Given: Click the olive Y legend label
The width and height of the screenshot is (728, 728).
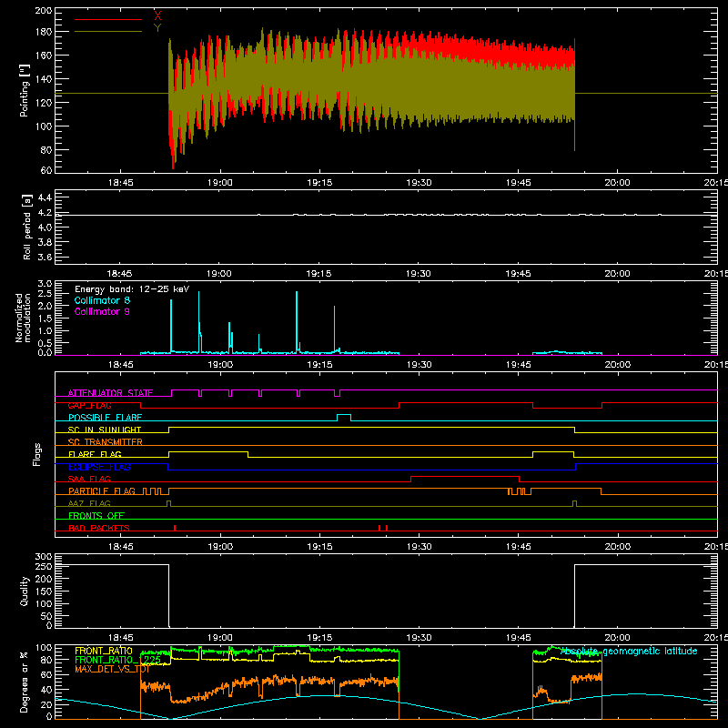Looking at the screenshot, I should pyautogui.click(x=157, y=28).
